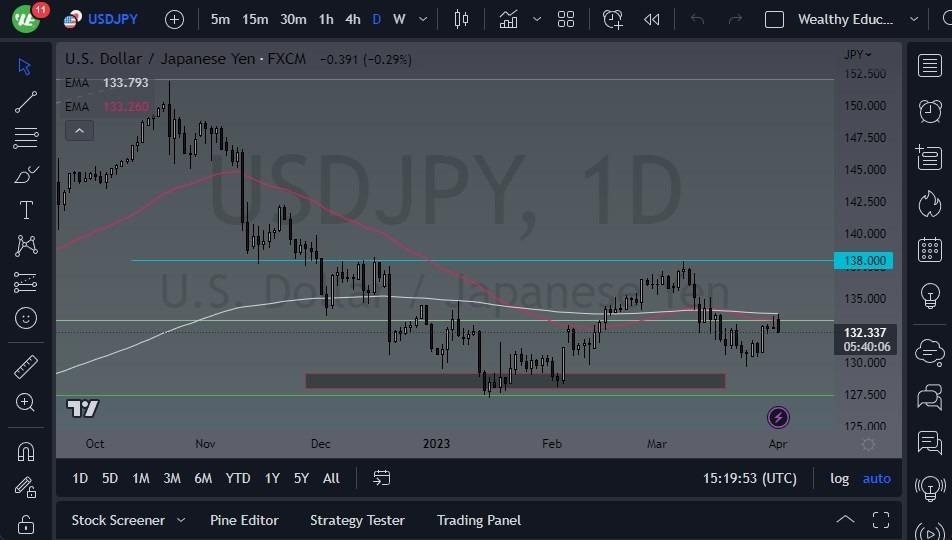Click the purple lightning event marker
The height and width of the screenshot is (540, 952).
pyautogui.click(x=778, y=417)
